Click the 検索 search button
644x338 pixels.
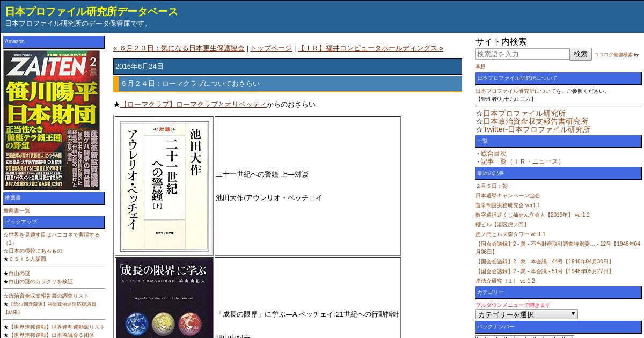(x=581, y=54)
